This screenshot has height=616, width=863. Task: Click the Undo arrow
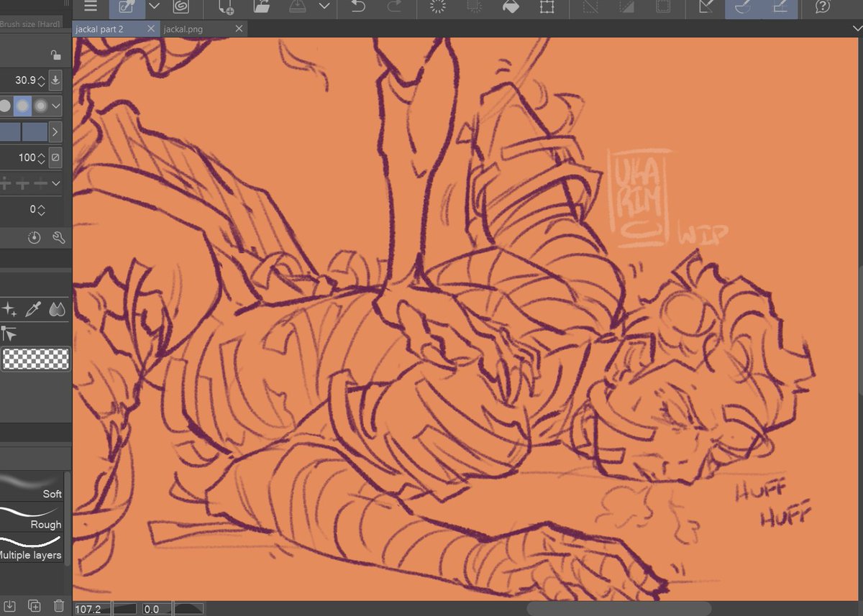(357, 7)
